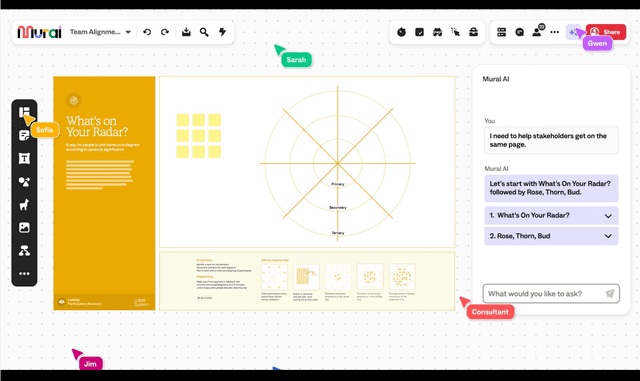This screenshot has height=381, width=640.
Task: Send the Mural AI message
Action: click(x=610, y=294)
